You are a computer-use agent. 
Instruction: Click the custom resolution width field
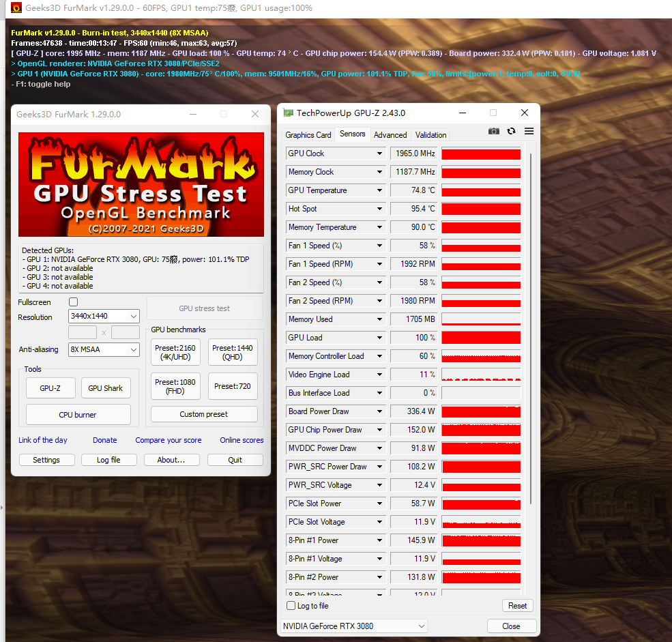pyautogui.click(x=83, y=332)
